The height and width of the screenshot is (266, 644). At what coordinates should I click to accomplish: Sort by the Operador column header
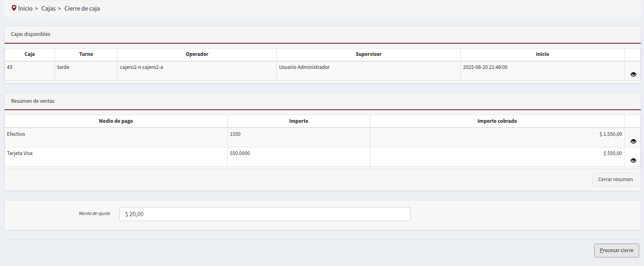[x=197, y=54]
